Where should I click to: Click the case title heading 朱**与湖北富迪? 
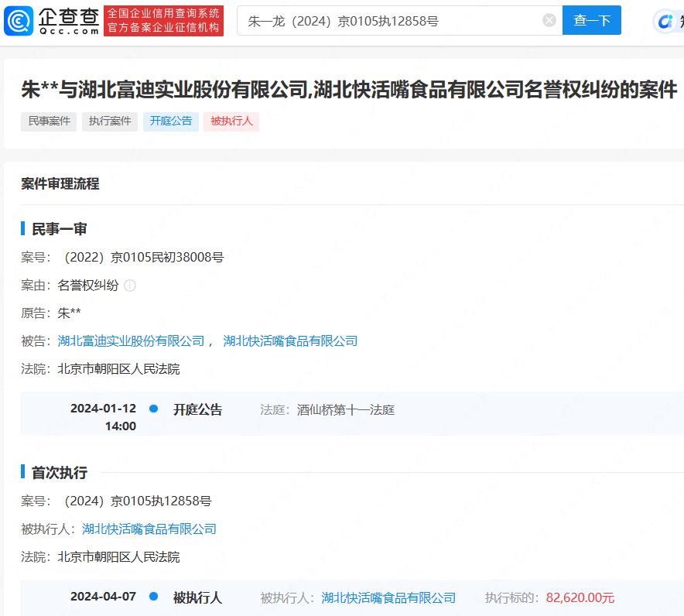tap(349, 90)
